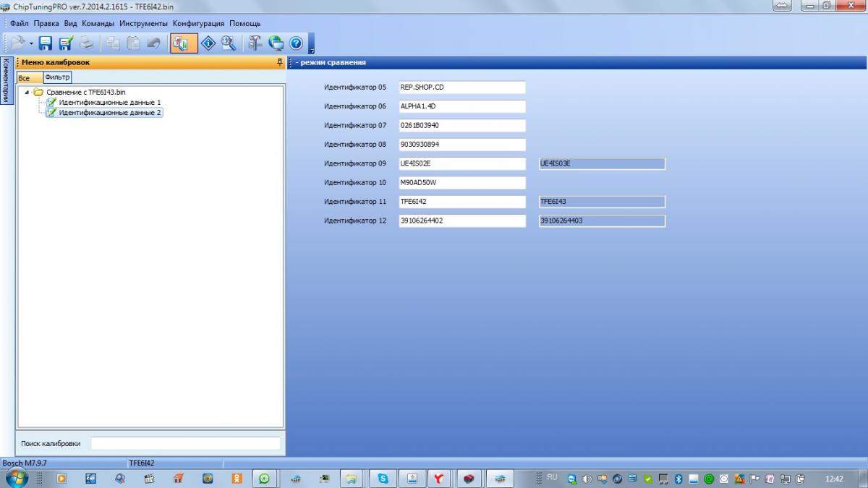Click Идентификатор 11 field TFE6I42
868x488 pixels.
(462, 202)
